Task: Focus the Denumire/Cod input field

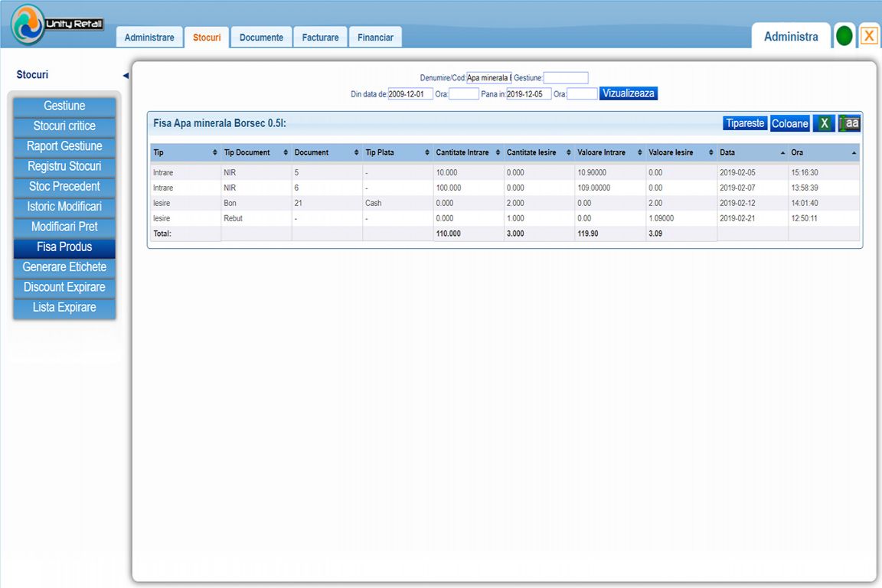Action: point(488,77)
